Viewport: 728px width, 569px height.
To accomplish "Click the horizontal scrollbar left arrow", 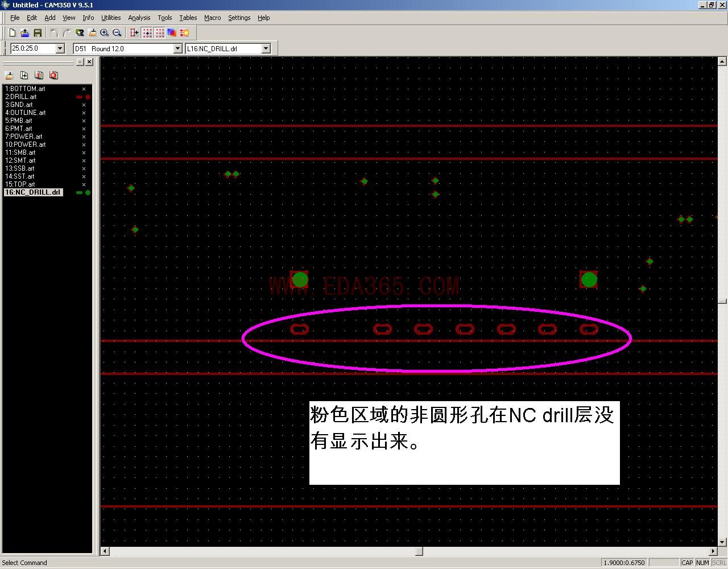I will pyautogui.click(x=105, y=551).
